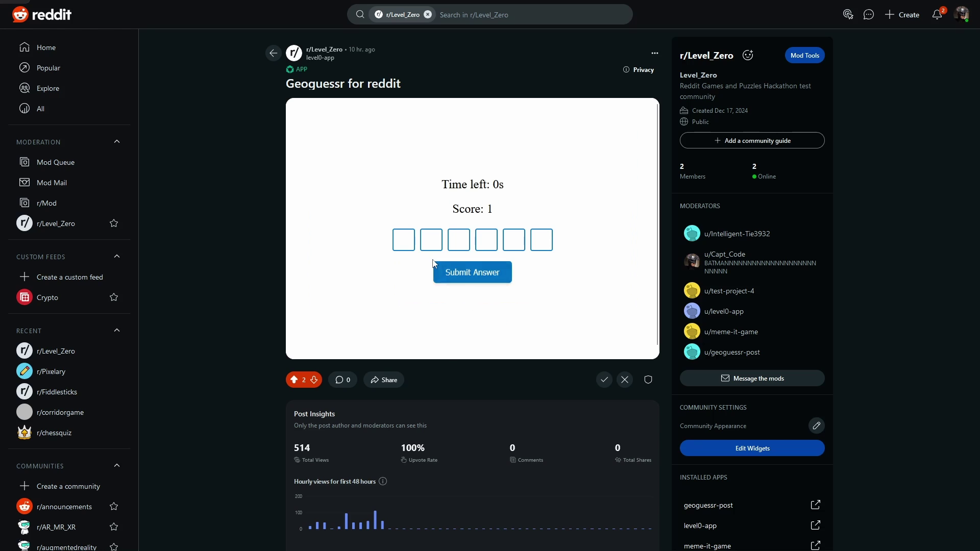Edit Community Appearance with pencil icon
The width and height of the screenshot is (980, 551).
(x=816, y=425)
